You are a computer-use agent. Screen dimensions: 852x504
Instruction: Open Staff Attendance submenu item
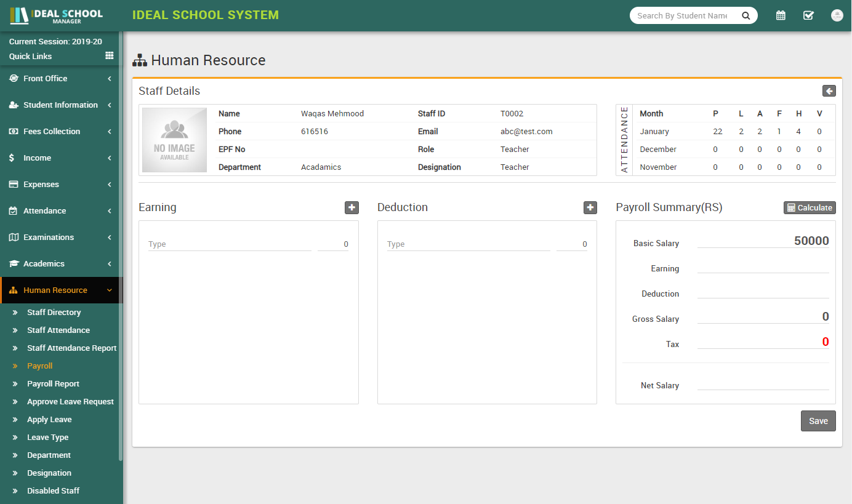(58, 330)
